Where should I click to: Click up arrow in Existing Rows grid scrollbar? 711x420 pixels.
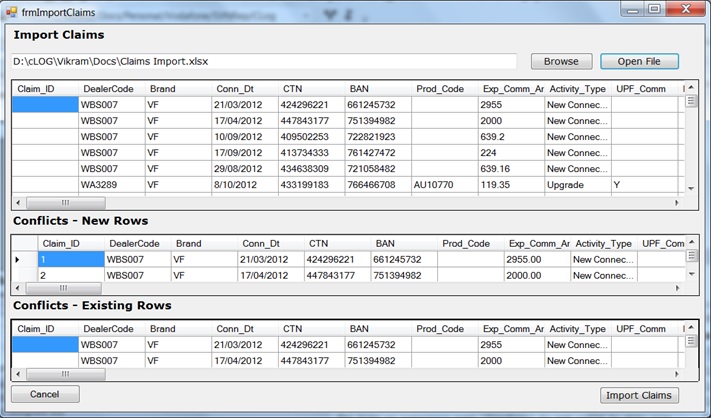pyautogui.click(x=691, y=327)
